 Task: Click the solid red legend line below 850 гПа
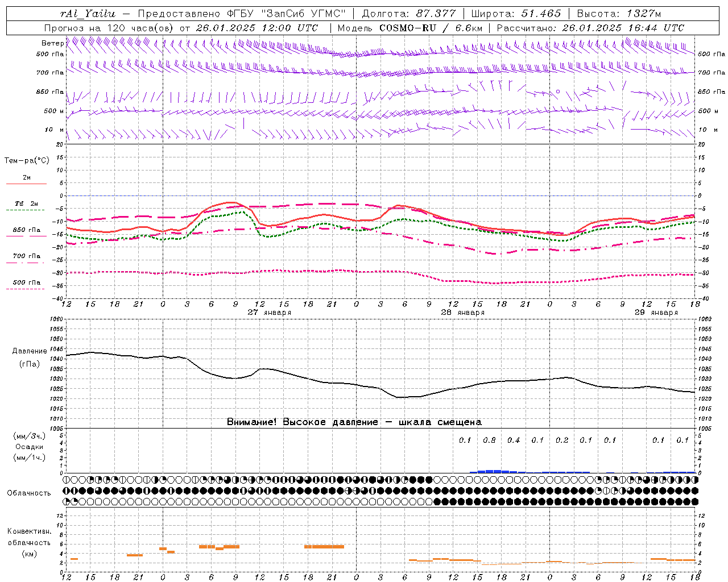pyautogui.click(x=26, y=236)
